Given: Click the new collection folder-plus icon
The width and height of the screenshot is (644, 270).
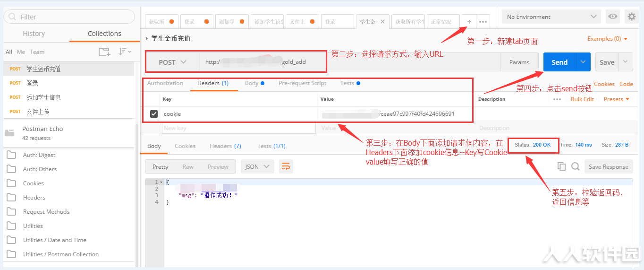Looking at the screenshot, I should click(x=104, y=52).
